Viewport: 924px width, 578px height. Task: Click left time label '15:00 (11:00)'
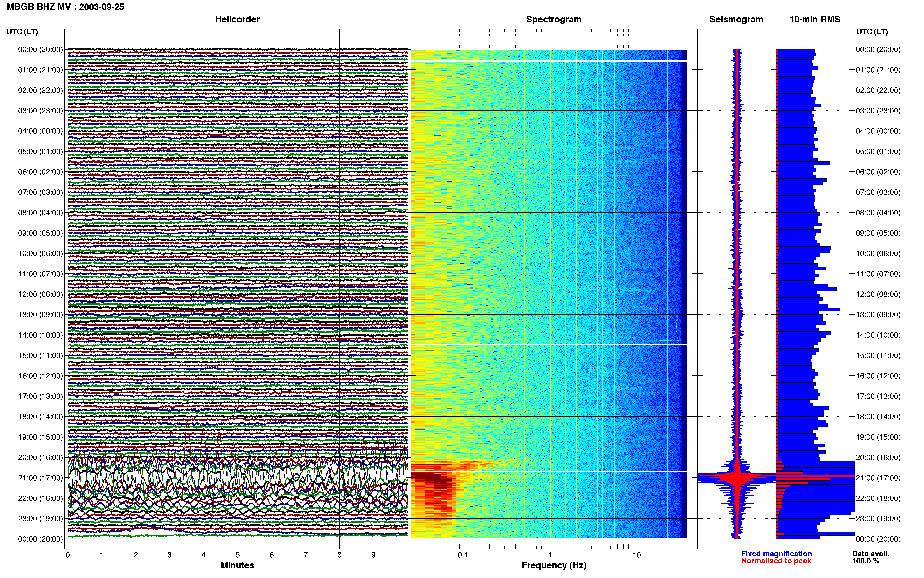[x=41, y=356]
